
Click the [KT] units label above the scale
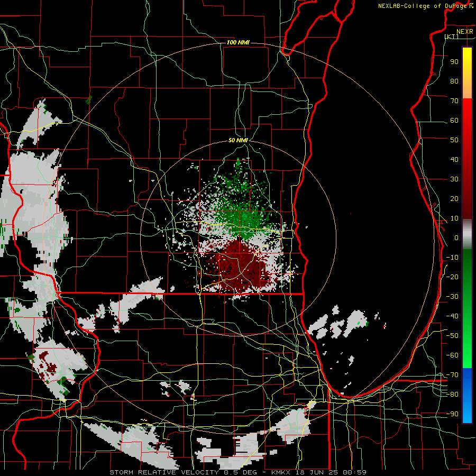pos(452,36)
